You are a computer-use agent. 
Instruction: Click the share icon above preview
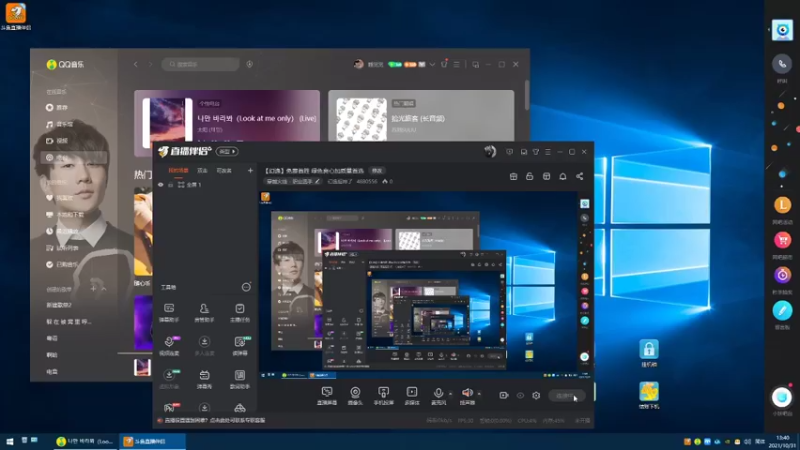[x=580, y=177]
